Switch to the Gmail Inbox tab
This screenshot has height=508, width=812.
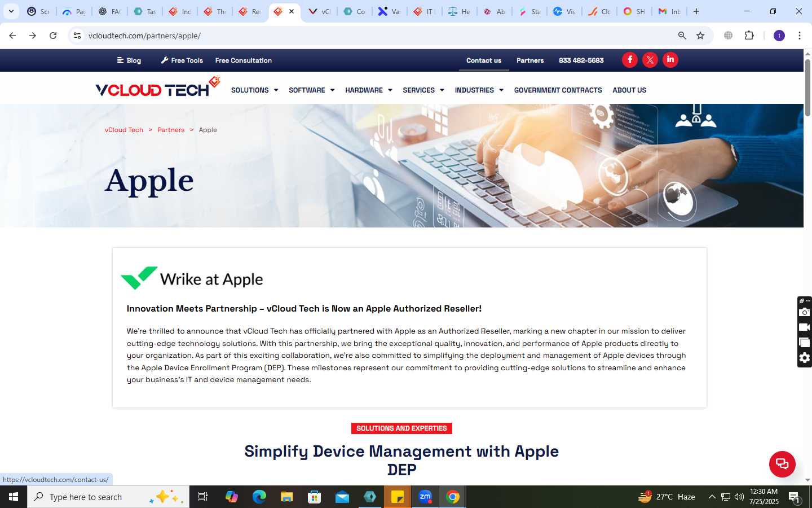click(669, 11)
